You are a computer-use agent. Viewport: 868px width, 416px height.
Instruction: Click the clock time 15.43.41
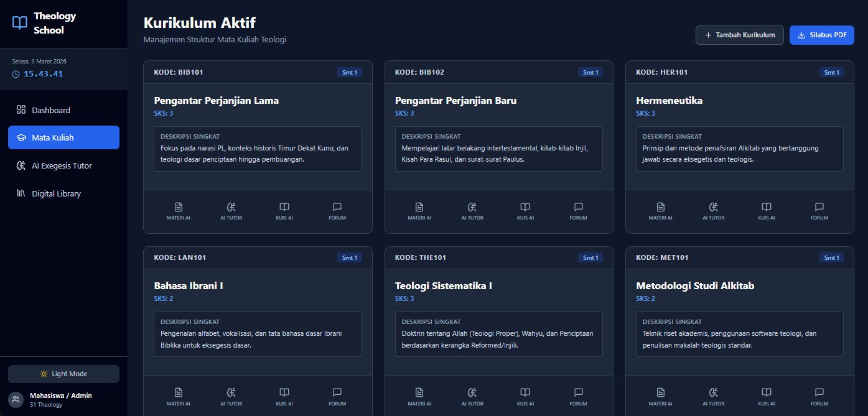[43, 74]
